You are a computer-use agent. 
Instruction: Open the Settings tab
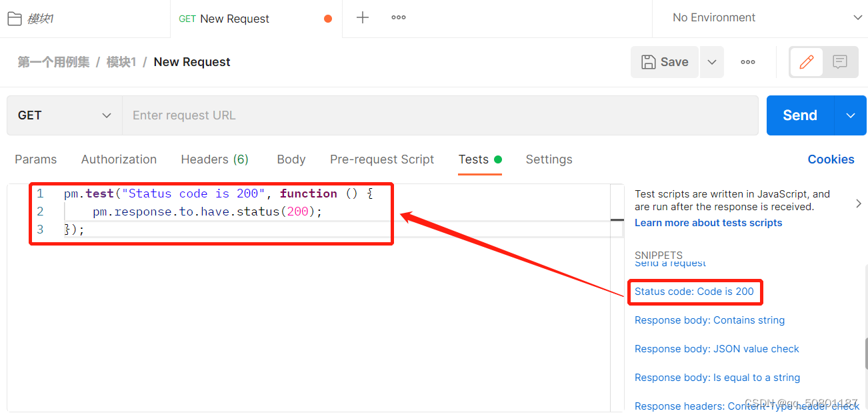[x=549, y=159]
